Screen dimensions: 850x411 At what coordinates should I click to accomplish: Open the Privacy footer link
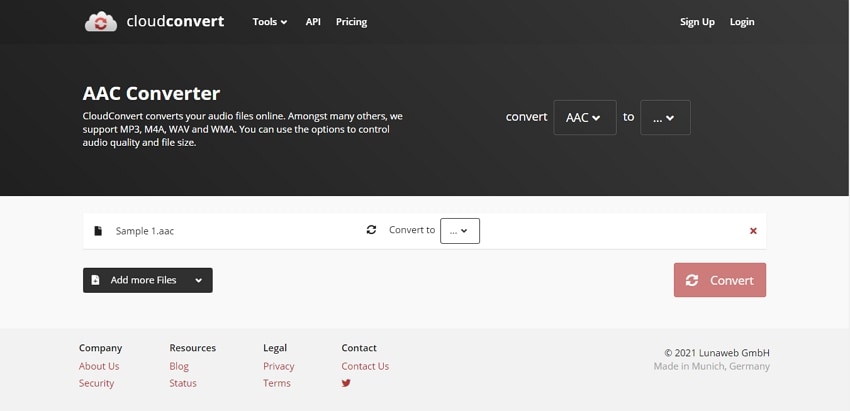(x=279, y=366)
